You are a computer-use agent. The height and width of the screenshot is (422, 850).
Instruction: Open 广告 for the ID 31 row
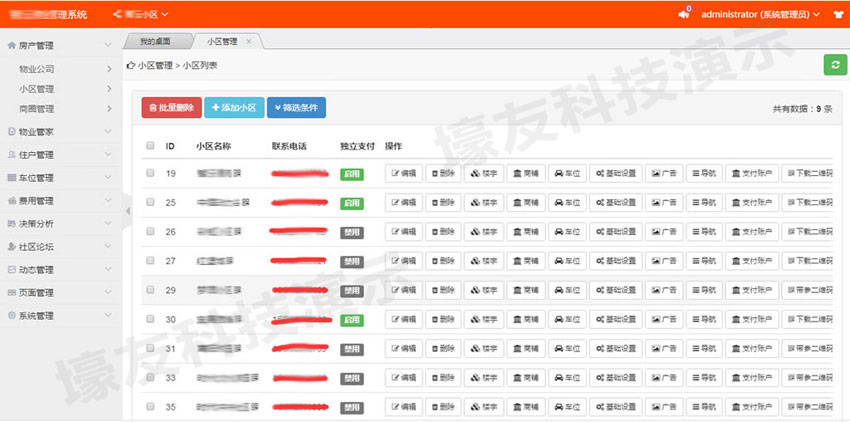click(x=664, y=348)
